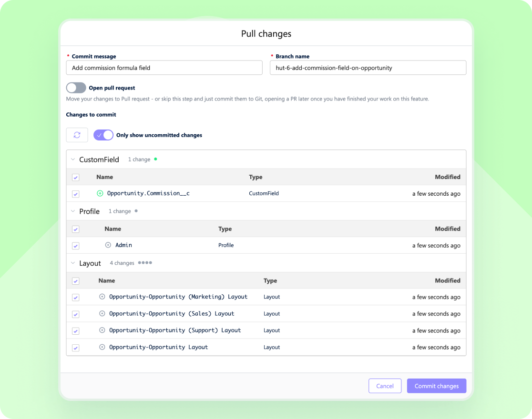This screenshot has width=532, height=419.
Task: Click the refresh changes icon
Action: coord(77,135)
